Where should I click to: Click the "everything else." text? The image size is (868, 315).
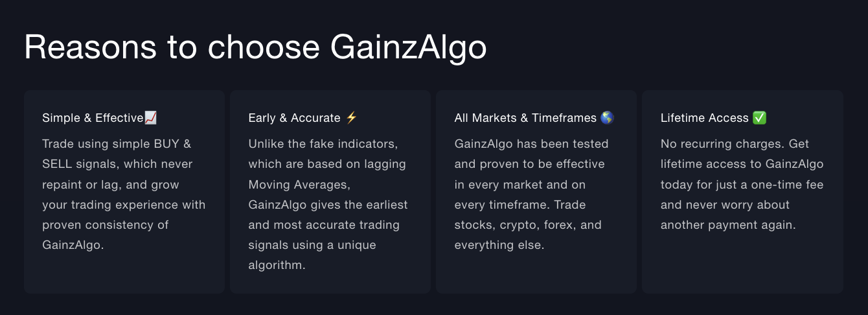499,245
